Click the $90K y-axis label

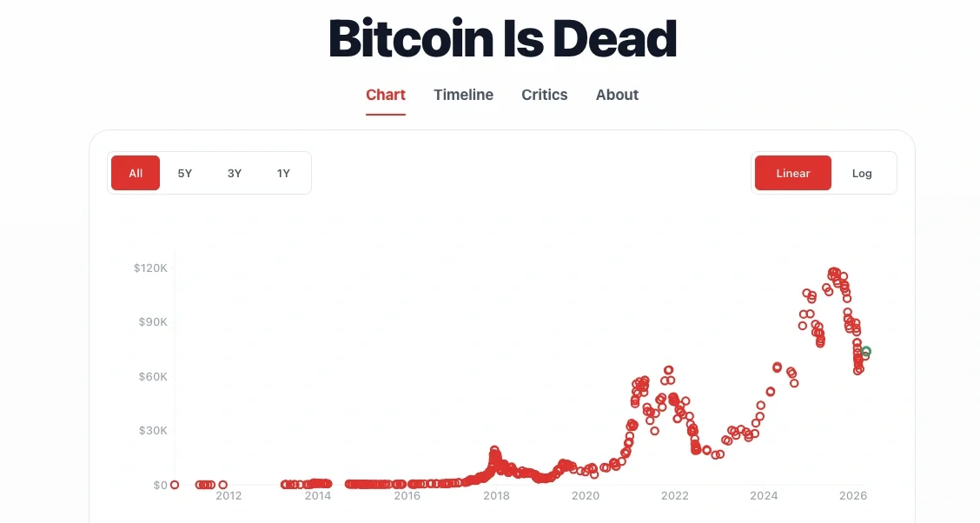pos(153,321)
